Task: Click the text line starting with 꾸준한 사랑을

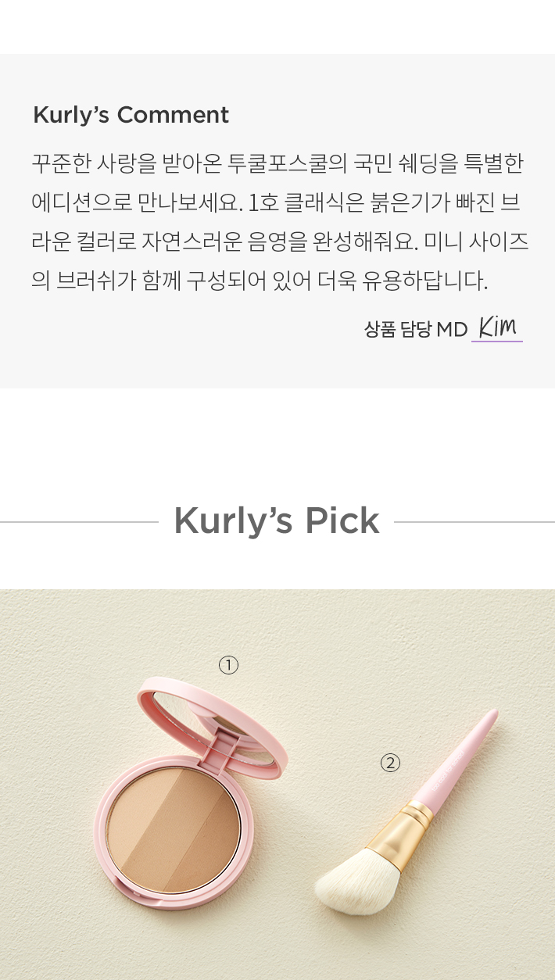Action: pyautogui.click(x=277, y=164)
